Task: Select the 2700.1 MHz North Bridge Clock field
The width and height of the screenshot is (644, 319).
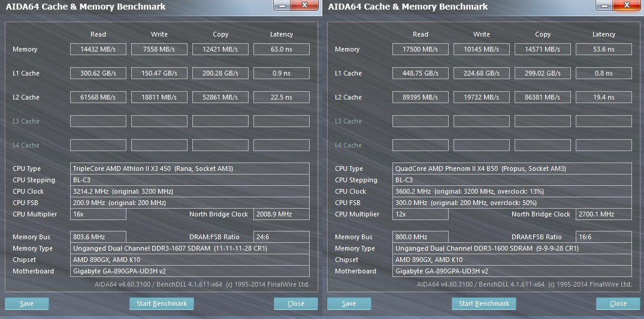Action: [604, 214]
